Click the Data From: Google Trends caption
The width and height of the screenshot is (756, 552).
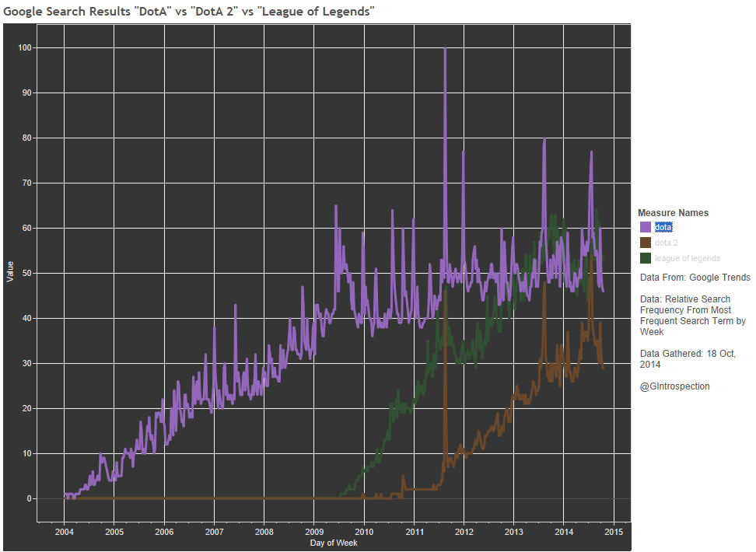coord(695,278)
